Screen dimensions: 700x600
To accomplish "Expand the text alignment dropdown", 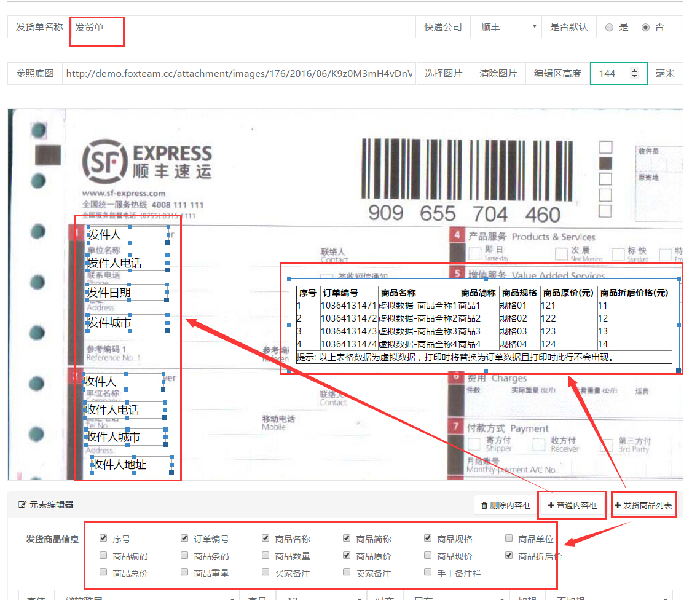I will [455, 596].
